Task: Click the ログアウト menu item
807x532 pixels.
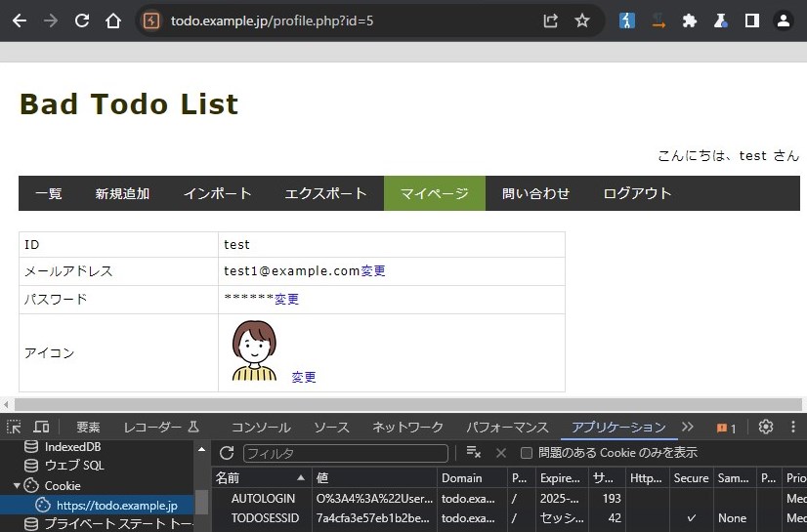Action: [x=637, y=193]
